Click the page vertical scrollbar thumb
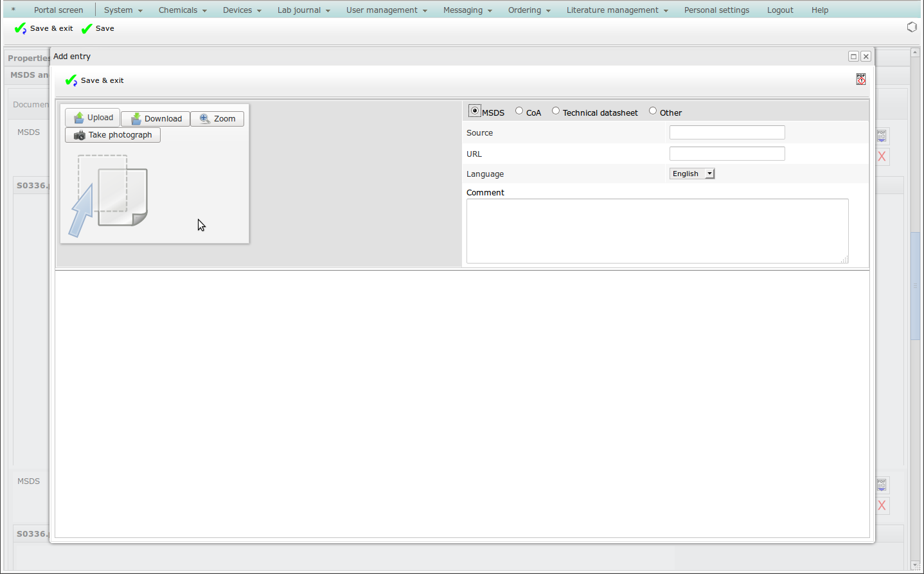This screenshot has height=574, width=924. pos(916,285)
